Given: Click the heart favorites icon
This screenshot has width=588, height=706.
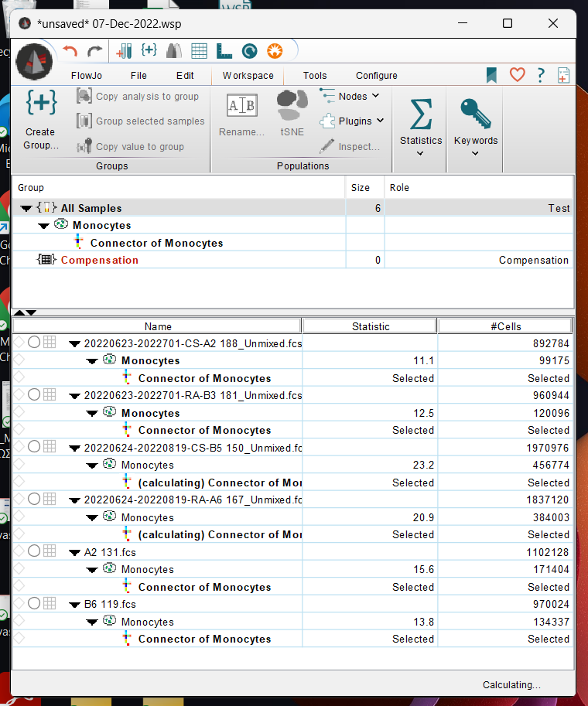Looking at the screenshot, I should click(518, 74).
